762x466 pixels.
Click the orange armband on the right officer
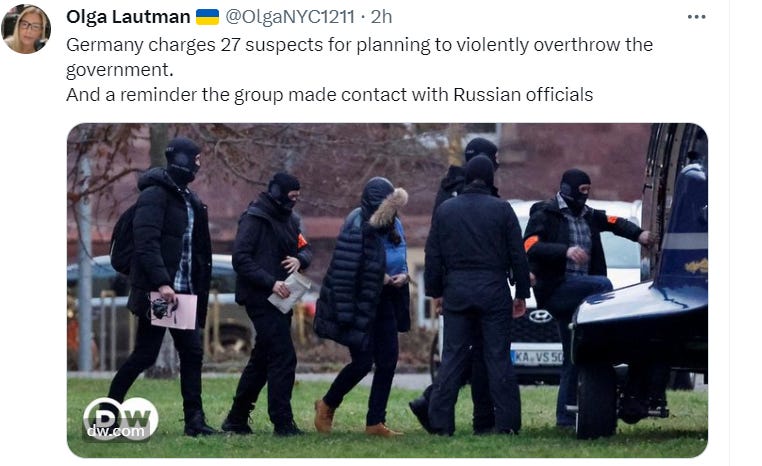[x=531, y=242]
